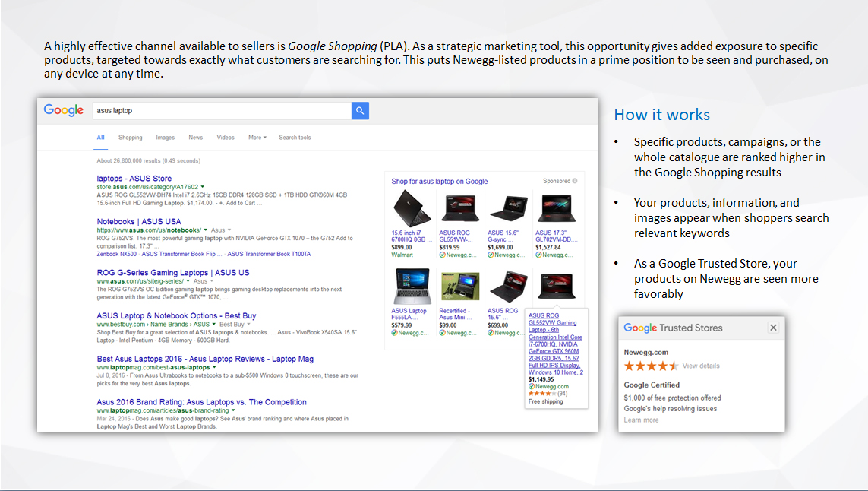Click Learn more in Trusted Stores
The image size is (868, 491).
click(641, 420)
